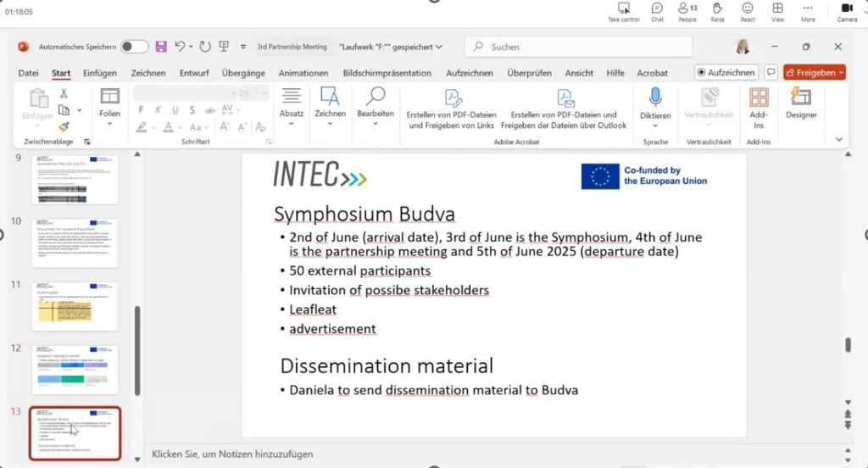Switch to the Ansicht tab

tap(579, 73)
